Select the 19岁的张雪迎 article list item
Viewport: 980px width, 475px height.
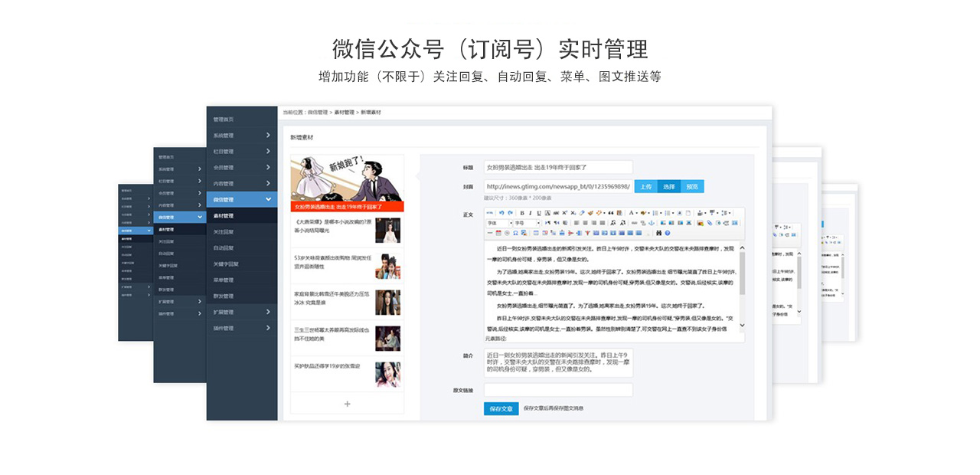click(x=347, y=374)
